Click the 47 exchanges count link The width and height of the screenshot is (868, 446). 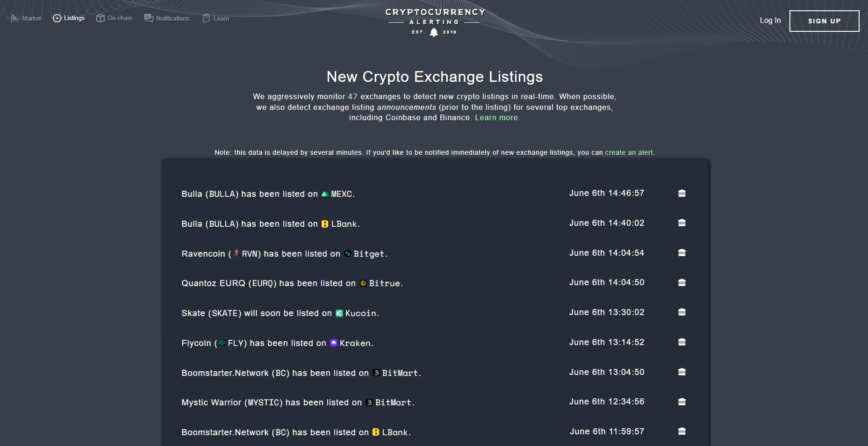click(x=352, y=97)
